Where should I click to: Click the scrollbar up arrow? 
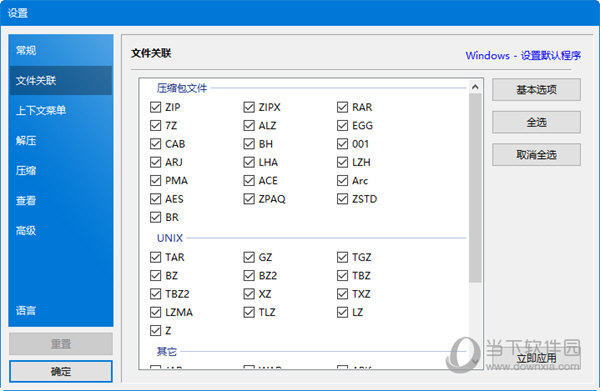click(475, 87)
